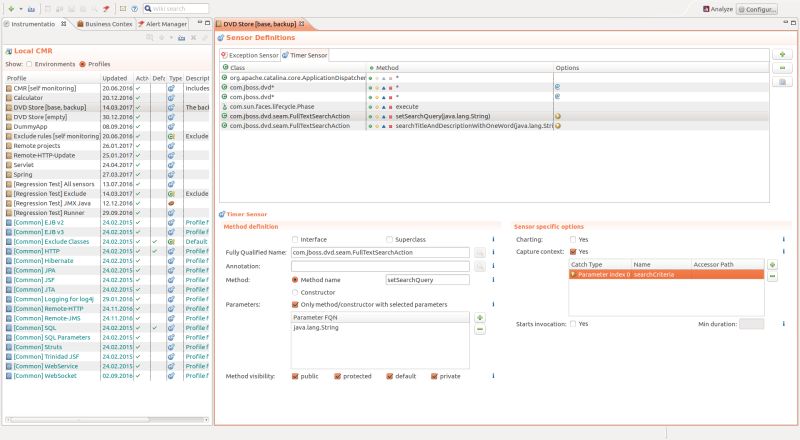800x440 pixels.
Task: Click the third button below sensor minus button
Action: pos(782,82)
